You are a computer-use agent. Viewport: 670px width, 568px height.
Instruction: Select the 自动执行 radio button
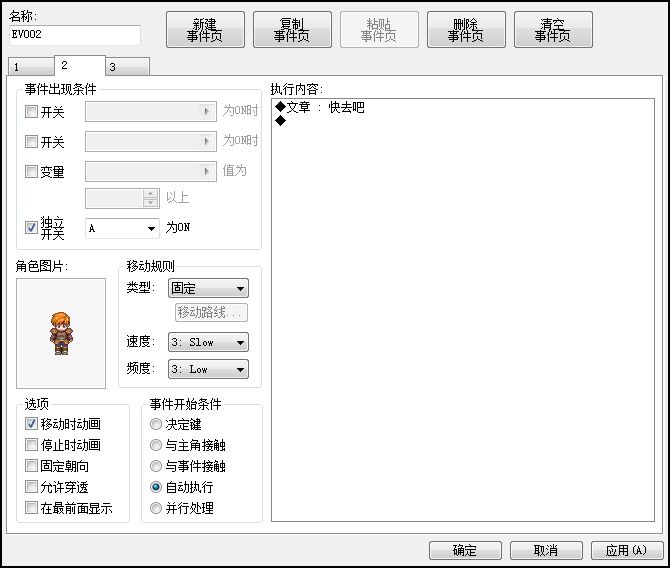[156, 487]
